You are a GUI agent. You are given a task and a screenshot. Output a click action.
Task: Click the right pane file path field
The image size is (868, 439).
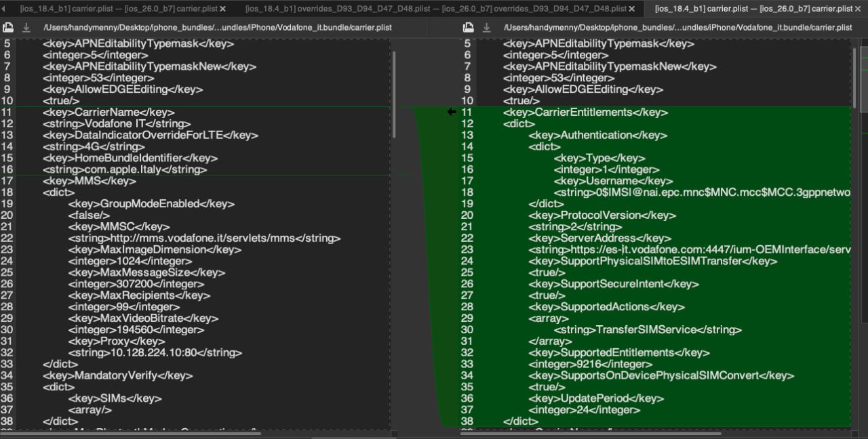(x=678, y=28)
